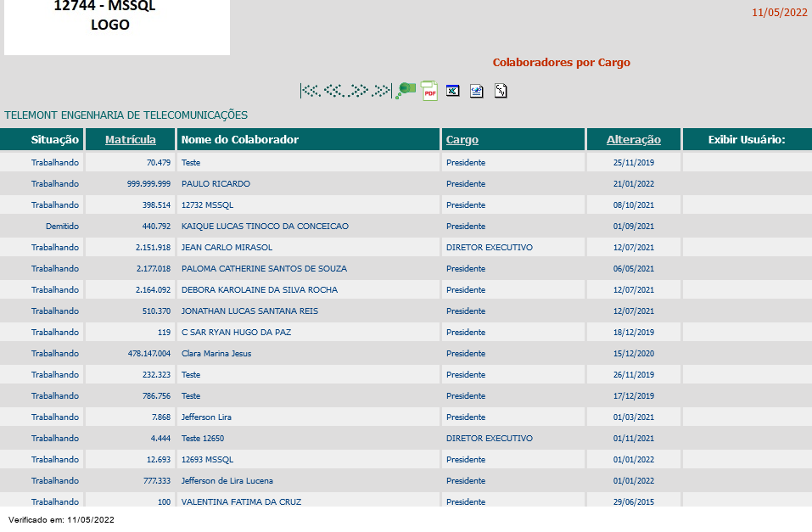Sort table by Alteração column
Screen dimensions: 812x532
coord(634,139)
